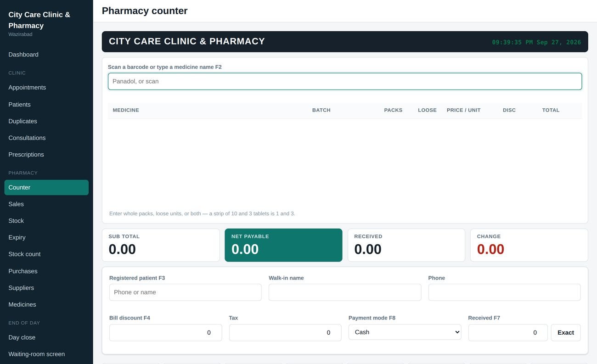This screenshot has width=597, height=364.
Task: Click the Received amount field
Action: tap(508, 333)
